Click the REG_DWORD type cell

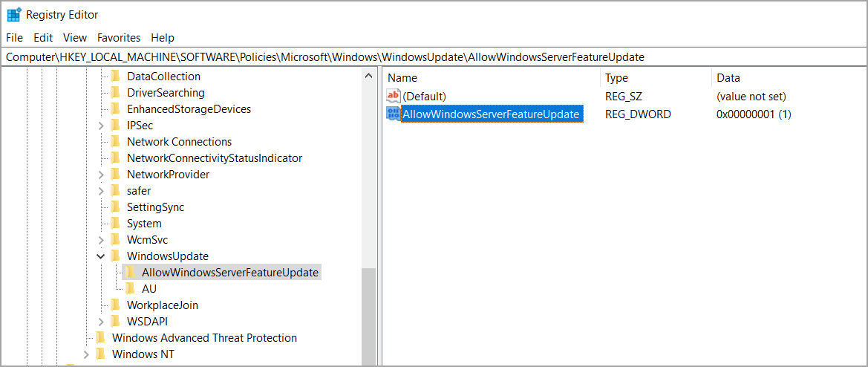[639, 114]
